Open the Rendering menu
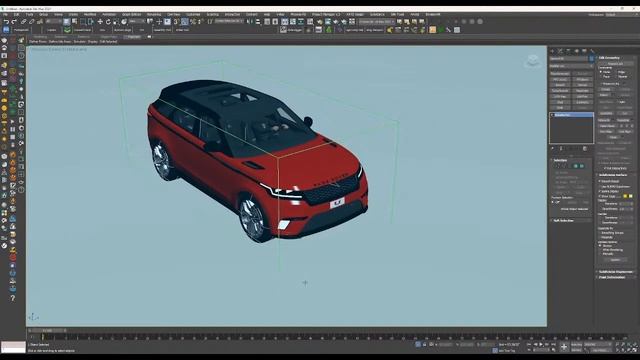 click(154, 14)
